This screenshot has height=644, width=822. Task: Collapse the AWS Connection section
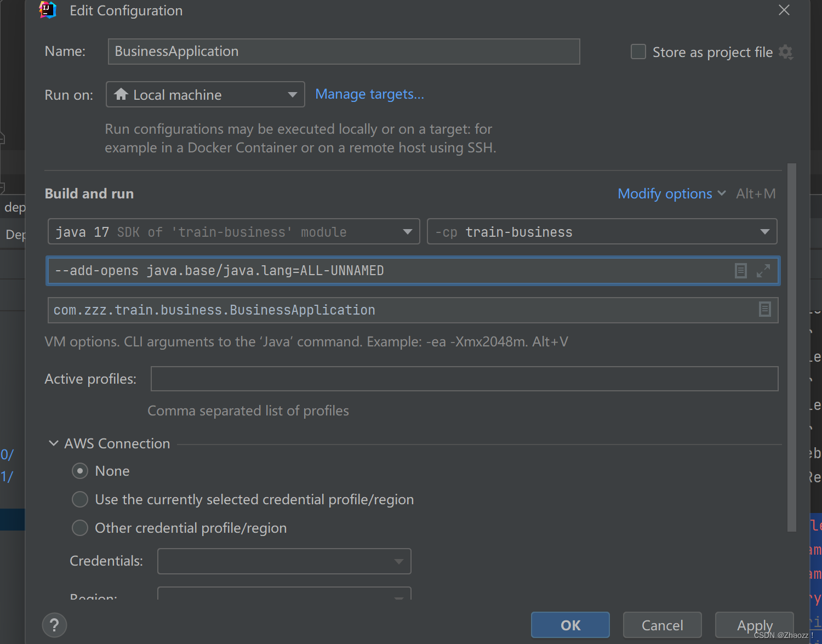point(53,443)
